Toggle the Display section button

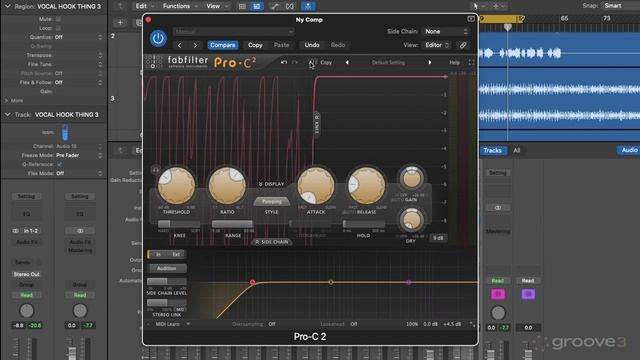pyautogui.click(x=271, y=184)
